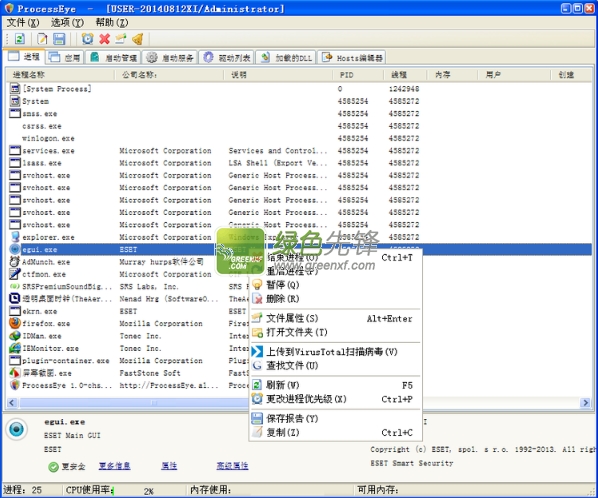This screenshot has height=498, width=598.
Task: Open the Hosts编辑器 tab
Action: point(352,58)
